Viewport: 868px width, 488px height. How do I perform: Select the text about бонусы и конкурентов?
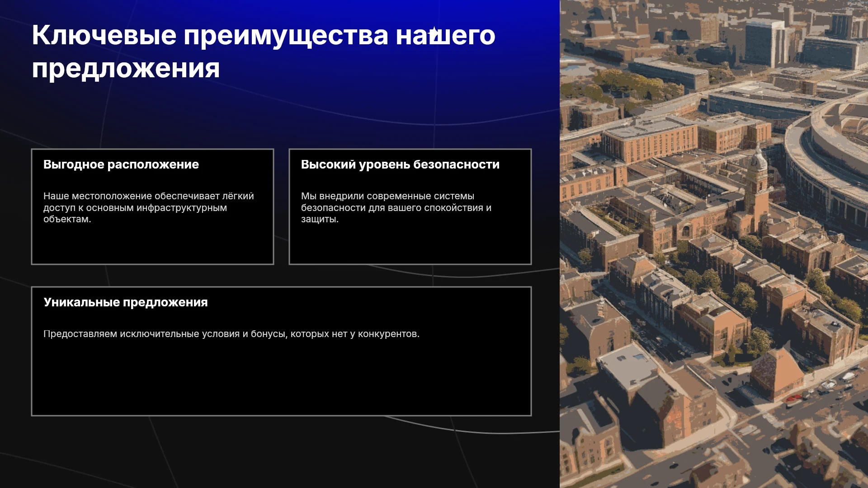pyautogui.click(x=231, y=334)
